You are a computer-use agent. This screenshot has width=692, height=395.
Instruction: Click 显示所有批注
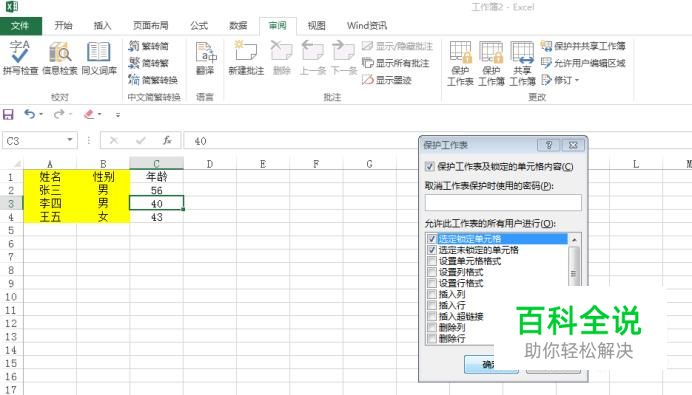tap(395, 63)
